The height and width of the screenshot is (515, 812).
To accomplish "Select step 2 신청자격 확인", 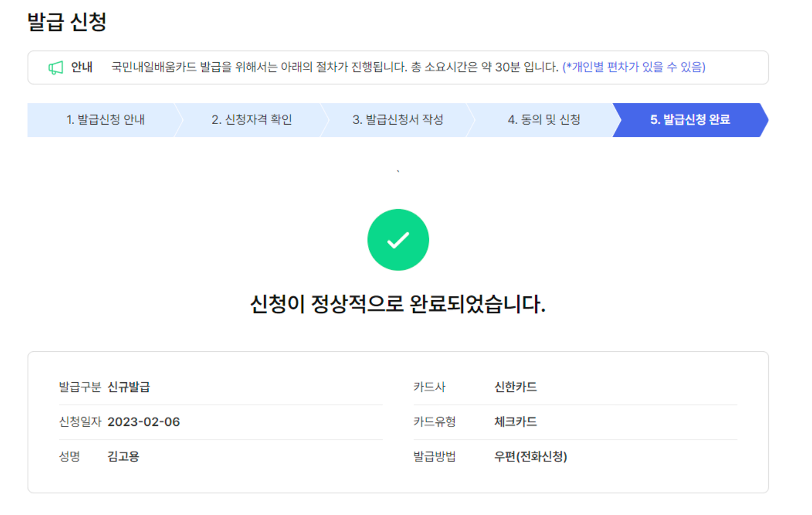I will pos(251,120).
